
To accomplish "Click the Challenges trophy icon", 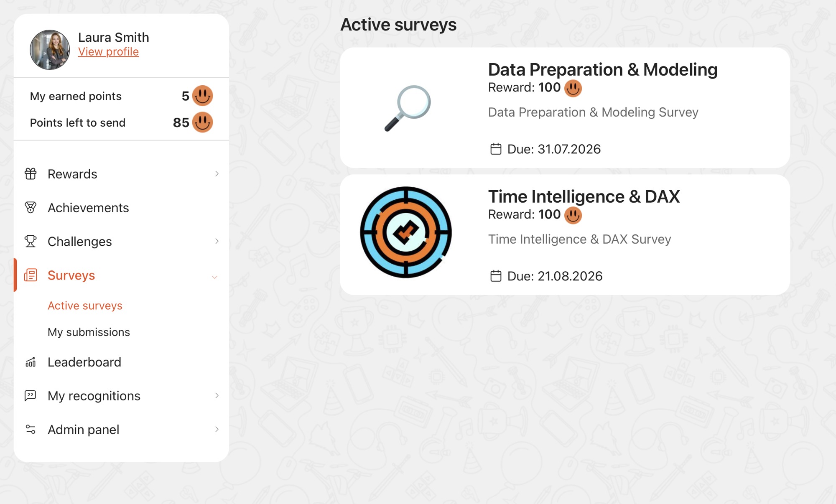I will (x=31, y=242).
